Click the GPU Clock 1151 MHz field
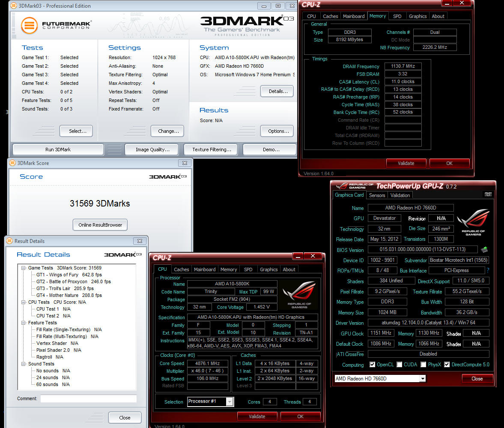The image size is (504, 428). click(381, 333)
